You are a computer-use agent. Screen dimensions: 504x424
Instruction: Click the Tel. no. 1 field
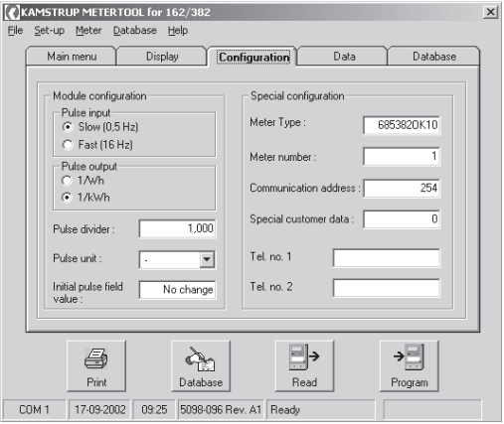coord(387,258)
